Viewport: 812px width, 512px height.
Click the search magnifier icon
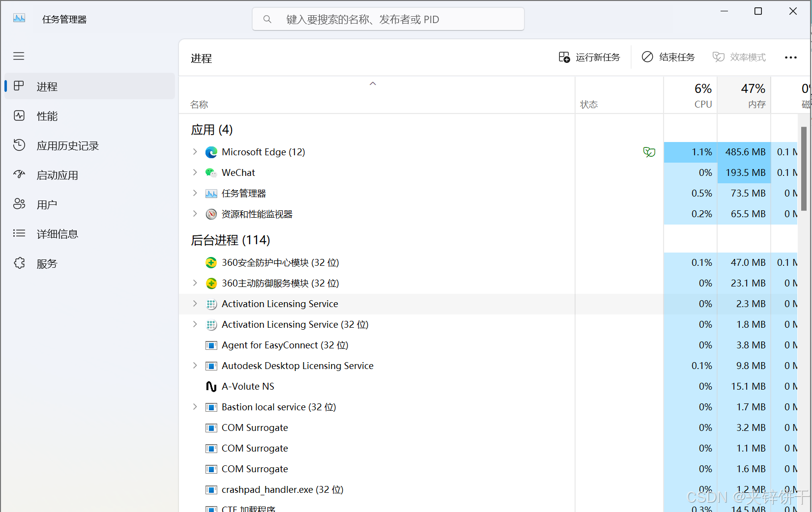267,19
